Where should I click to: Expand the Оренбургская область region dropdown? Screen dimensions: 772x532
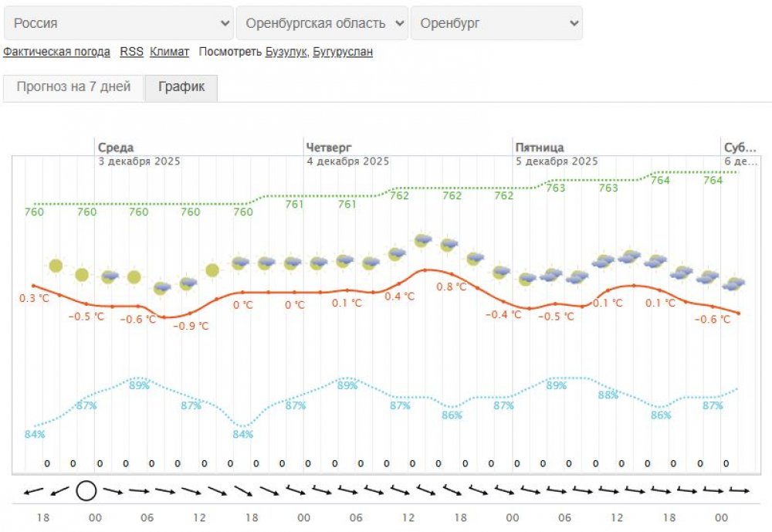[x=322, y=23]
